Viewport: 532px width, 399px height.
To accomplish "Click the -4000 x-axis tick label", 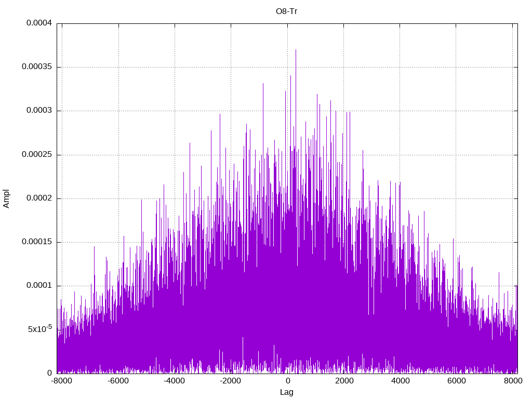I will tap(175, 381).
